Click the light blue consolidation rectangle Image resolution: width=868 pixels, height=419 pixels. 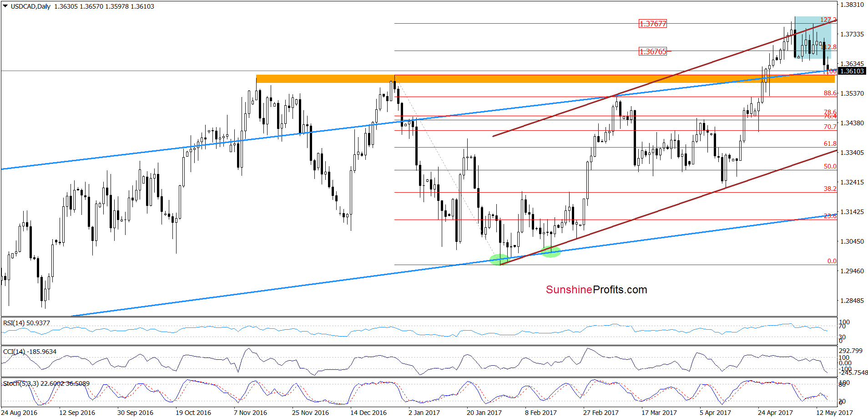point(813,37)
